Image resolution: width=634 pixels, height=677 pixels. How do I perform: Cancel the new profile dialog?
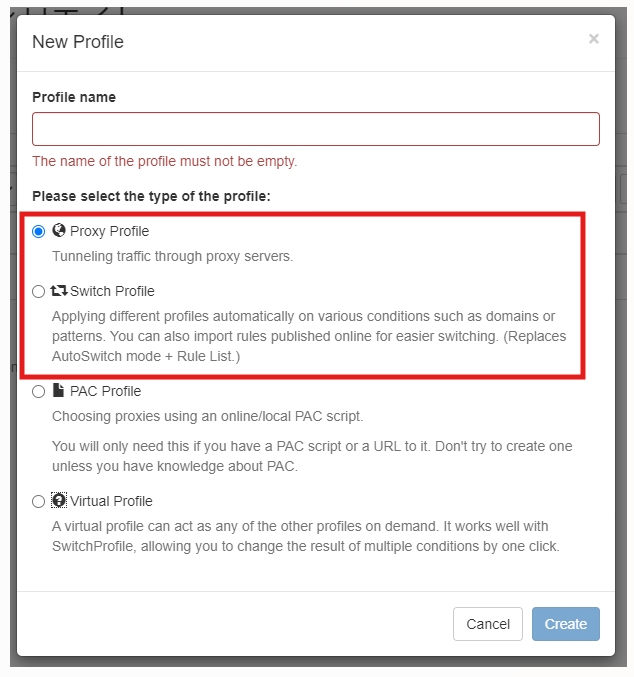488,624
